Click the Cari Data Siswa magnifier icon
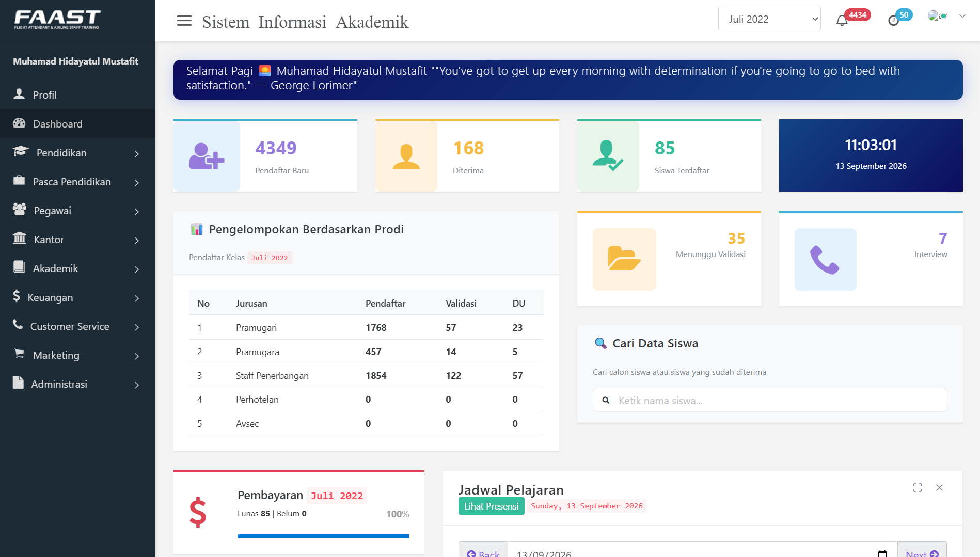The width and height of the screenshot is (980, 557). click(600, 343)
